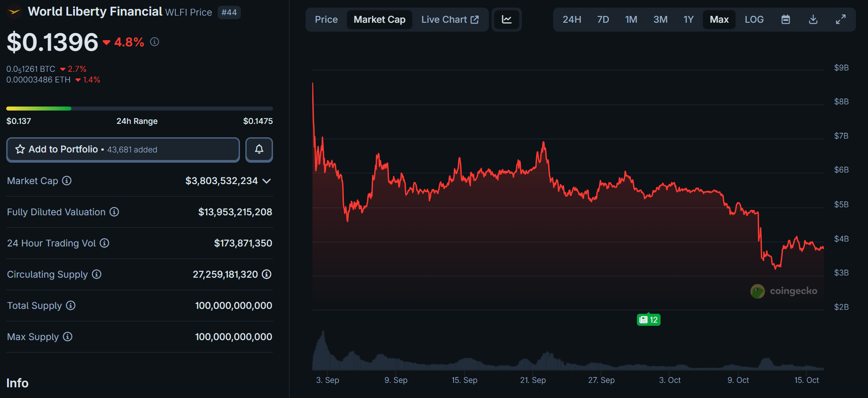The image size is (868, 398).
Task: Switch to the 7D time range
Action: click(x=603, y=20)
